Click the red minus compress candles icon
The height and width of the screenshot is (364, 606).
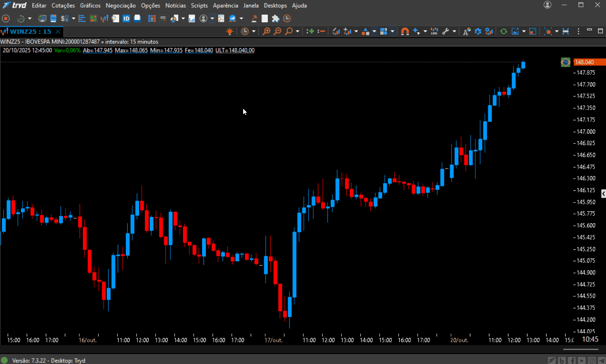(x=321, y=32)
